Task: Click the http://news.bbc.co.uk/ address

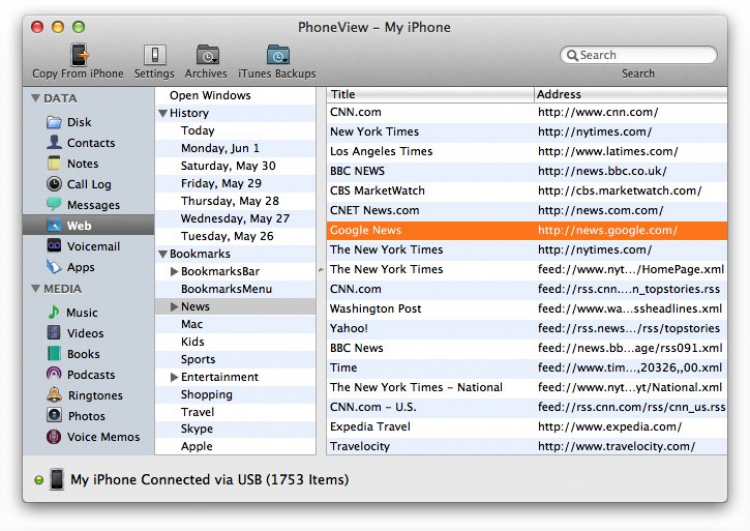Action: (x=602, y=171)
